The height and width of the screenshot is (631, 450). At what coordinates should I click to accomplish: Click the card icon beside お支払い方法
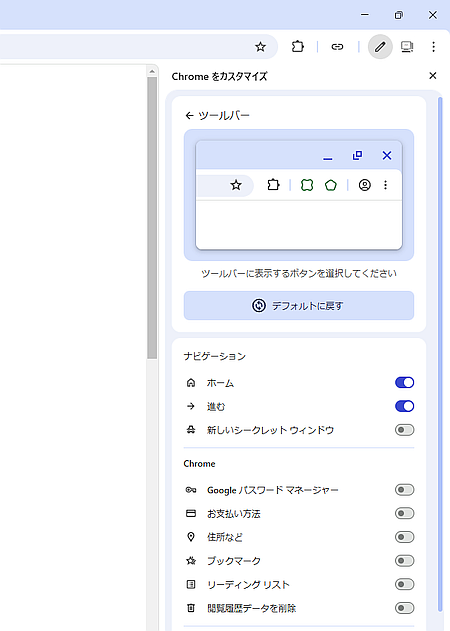191,513
